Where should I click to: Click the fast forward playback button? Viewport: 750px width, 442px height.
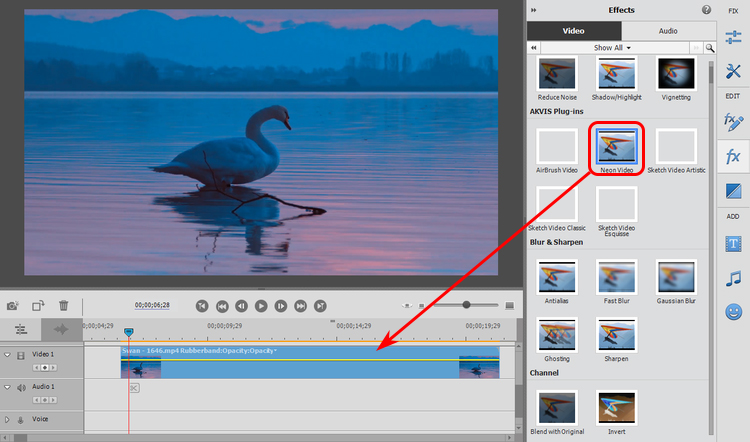point(300,306)
